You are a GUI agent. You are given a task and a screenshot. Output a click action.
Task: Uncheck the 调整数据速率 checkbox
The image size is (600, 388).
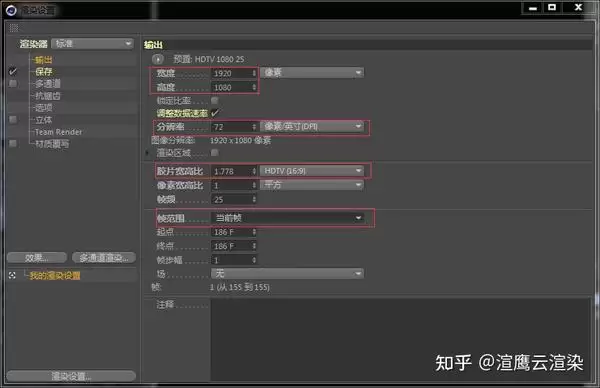point(215,112)
